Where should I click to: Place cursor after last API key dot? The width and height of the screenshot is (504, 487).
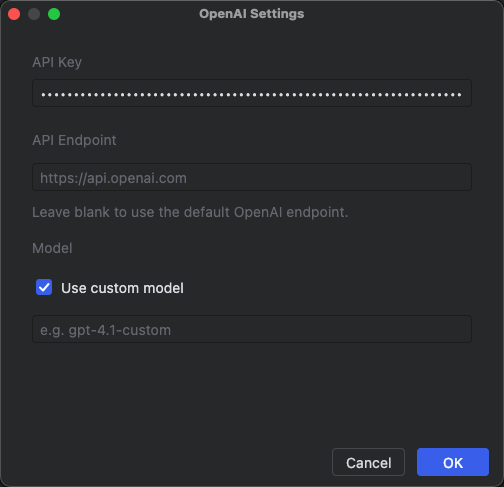(464, 95)
